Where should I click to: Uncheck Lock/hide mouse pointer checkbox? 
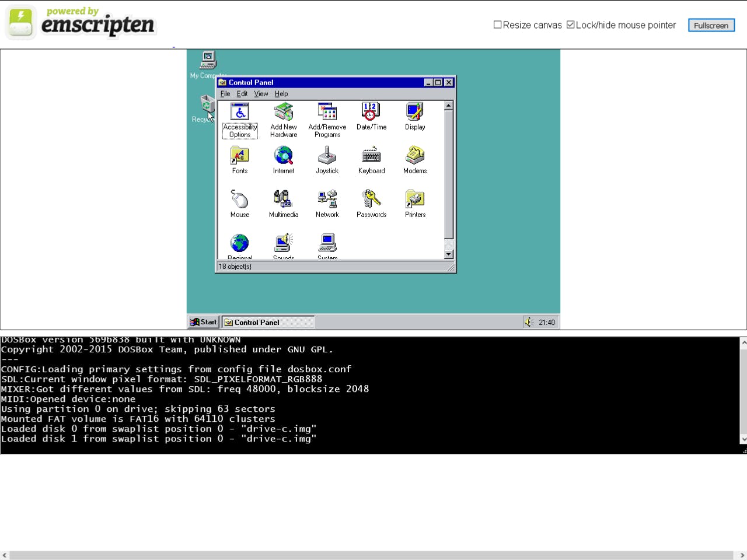click(x=571, y=24)
